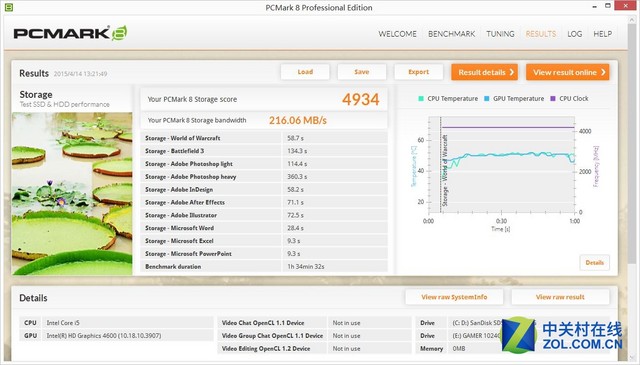
Task: Select the Storage - Microsoft PowerPoint row
Action: (x=264, y=254)
